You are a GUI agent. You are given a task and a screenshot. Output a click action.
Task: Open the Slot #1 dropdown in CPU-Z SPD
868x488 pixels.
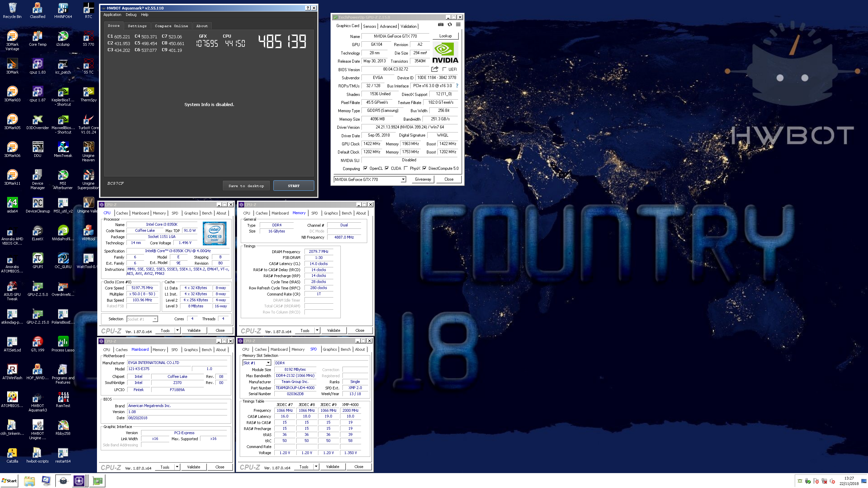click(x=268, y=363)
